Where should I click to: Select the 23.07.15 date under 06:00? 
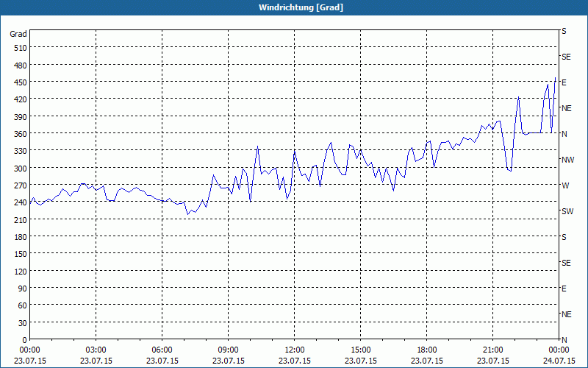click(162, 361)
